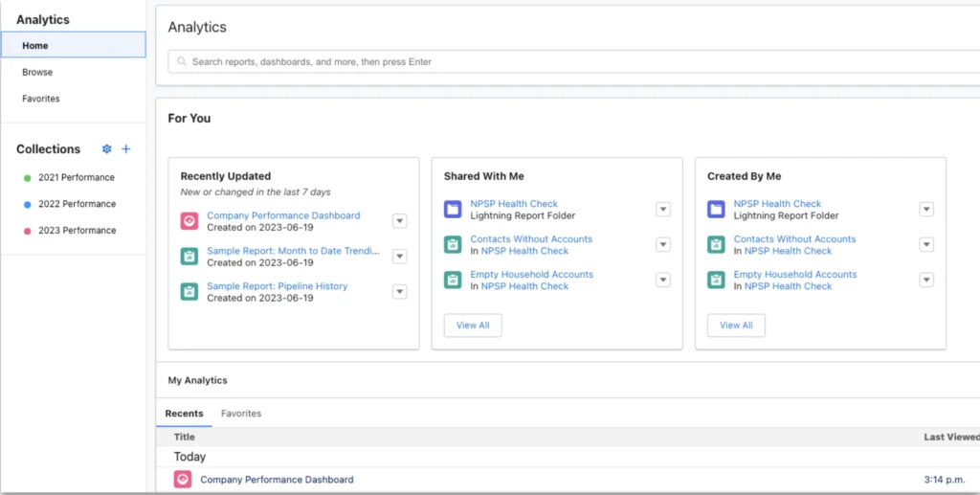Viewport: 980px width, 495px height.
Task: Click the Contacts Without Accounts report icon in Created By Me
Action: pos(716,245)
